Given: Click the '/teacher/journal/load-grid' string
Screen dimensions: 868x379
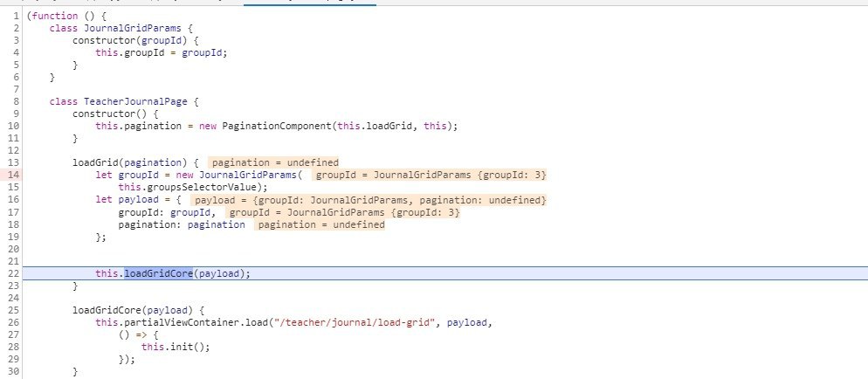Looking at the screenshot, I should (355, 322).
